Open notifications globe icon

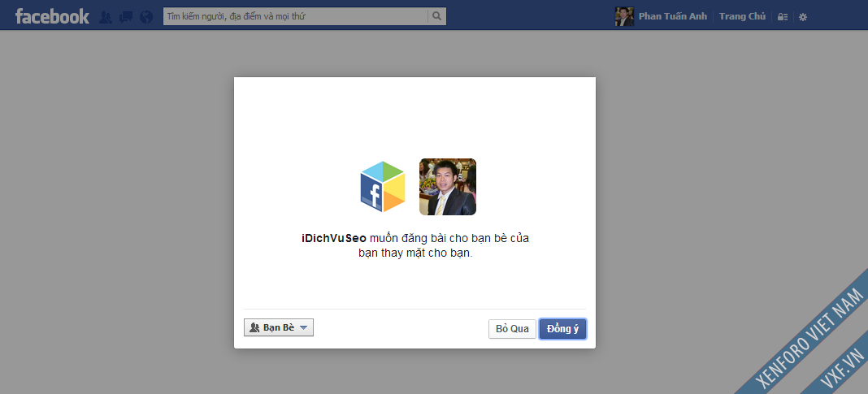click(146, 17)
